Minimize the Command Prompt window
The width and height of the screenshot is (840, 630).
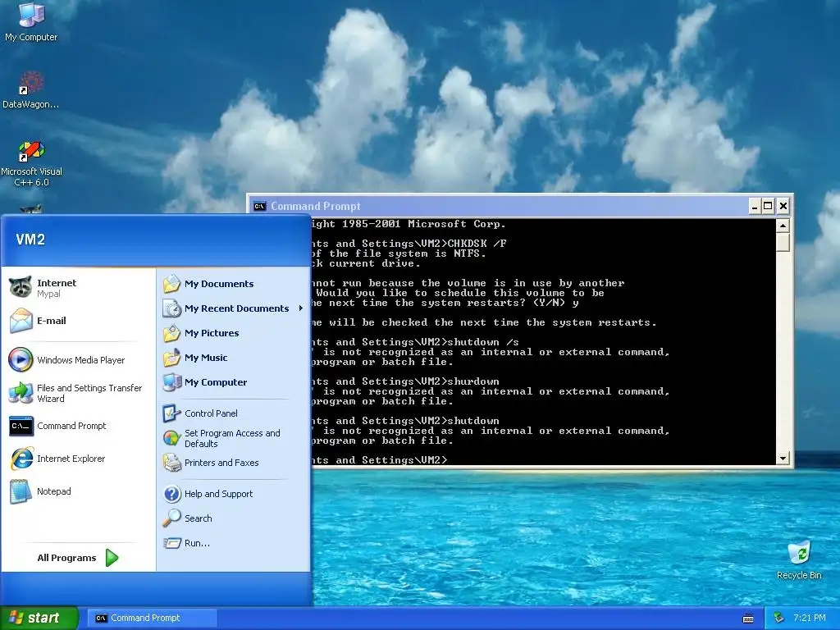tap(755, 206)
